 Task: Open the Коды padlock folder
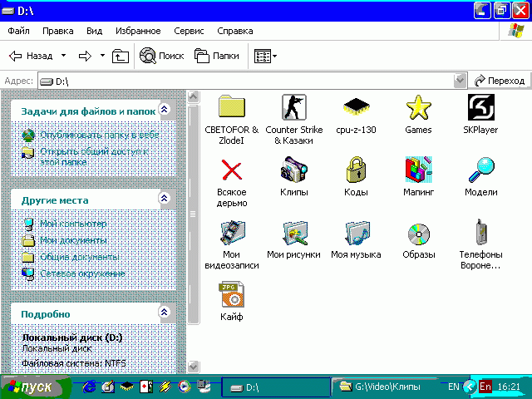click(356, 170)
